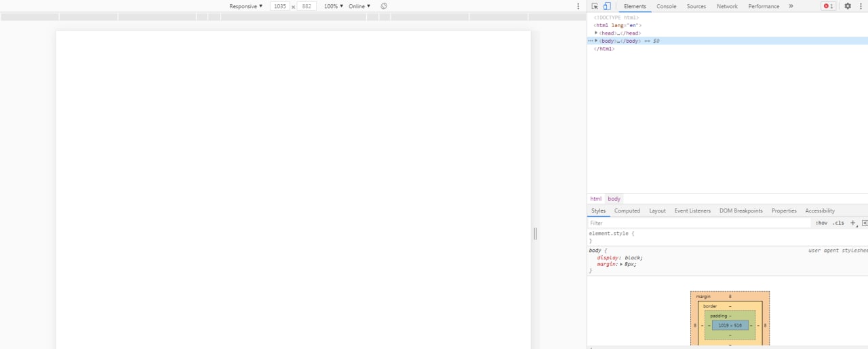Open the DOM Breakpoints pane tab
Image resolution: width=868 pixels, height=349 pixels.
(x=741, y=210)
